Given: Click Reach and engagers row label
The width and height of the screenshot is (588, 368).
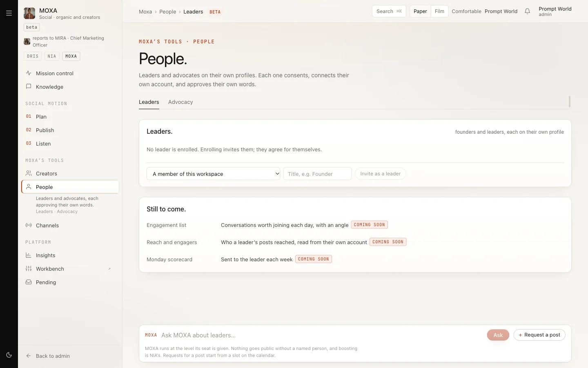Looking at the screenshot, I should [x=171, y=242].
